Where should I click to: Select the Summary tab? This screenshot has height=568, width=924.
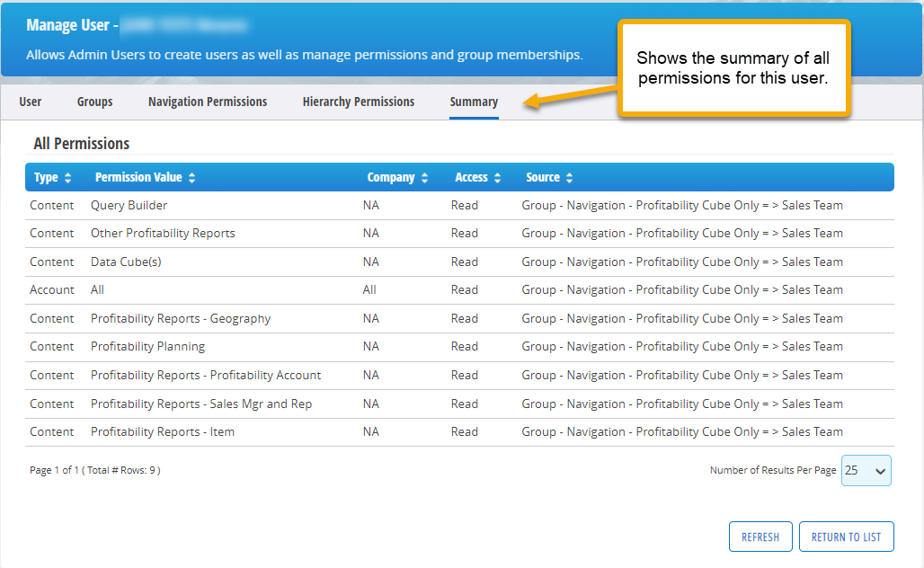(474, 102)
